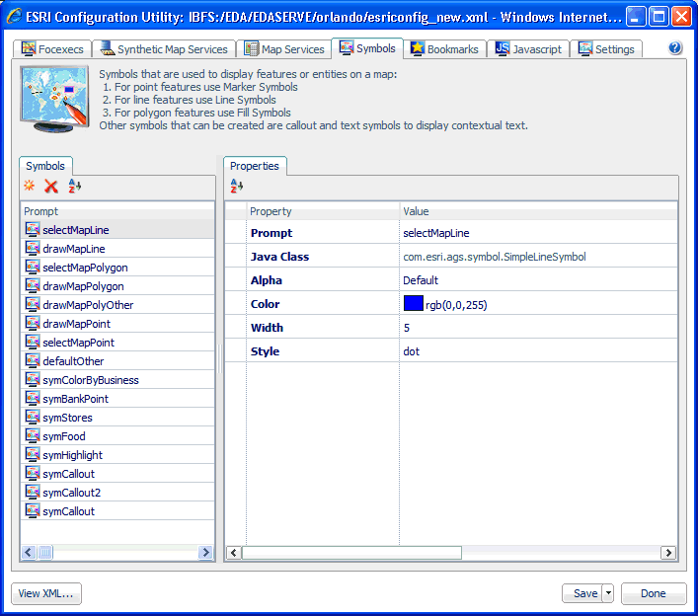Sort properties with the A-Z icon
Screen dimensions: 698x616
pyautogui.click(x=237, y=186)
